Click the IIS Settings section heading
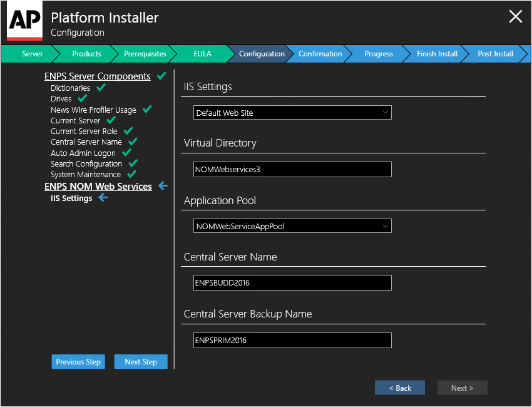Screen dimensions: 532x407 pyautogui.click(x=208, y=87)
